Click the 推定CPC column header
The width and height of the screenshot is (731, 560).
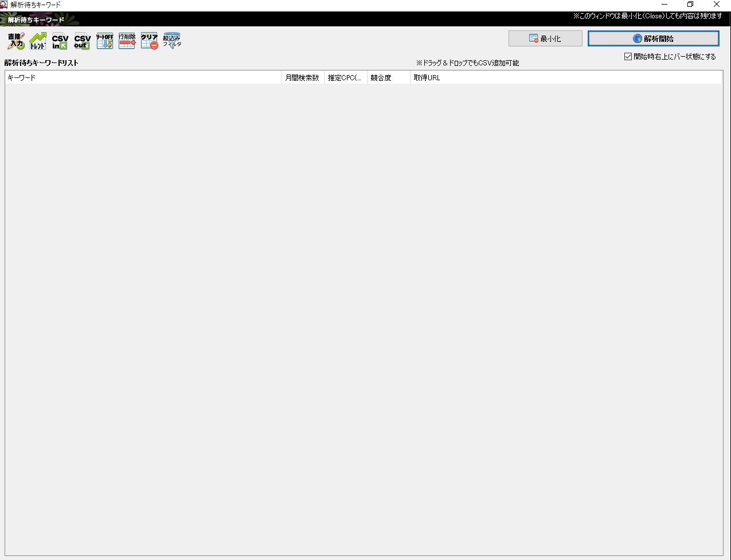point(345,77)
